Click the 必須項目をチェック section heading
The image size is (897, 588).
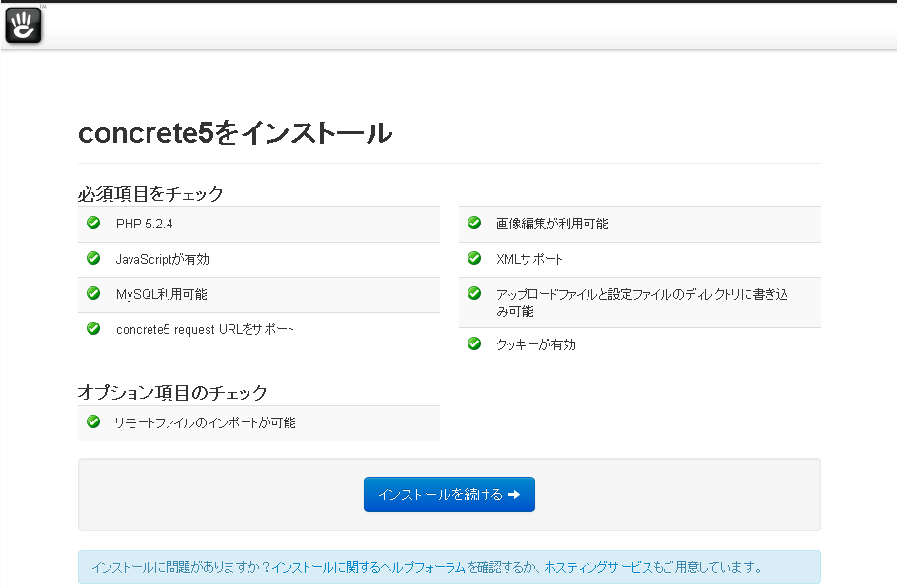tap(150, 194)
